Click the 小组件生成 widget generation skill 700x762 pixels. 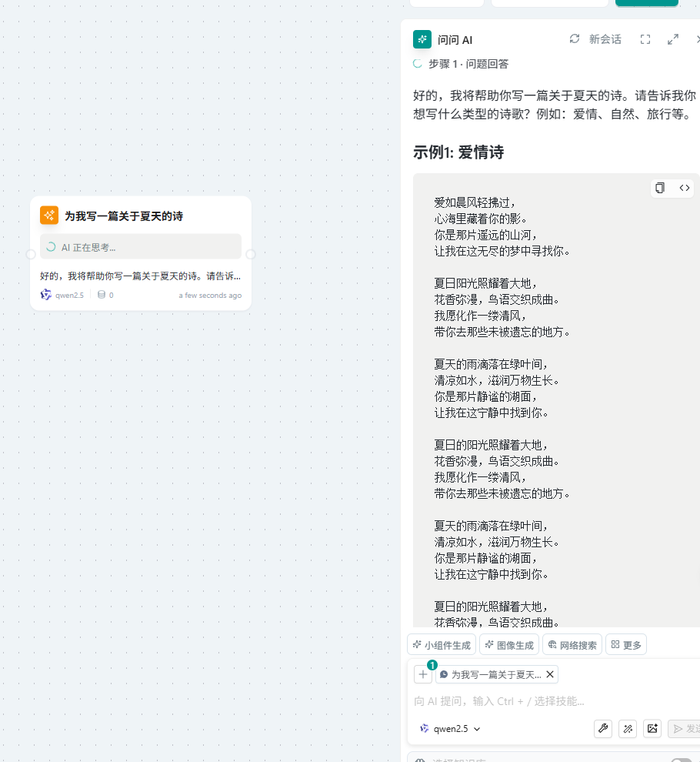coord(442,645)
